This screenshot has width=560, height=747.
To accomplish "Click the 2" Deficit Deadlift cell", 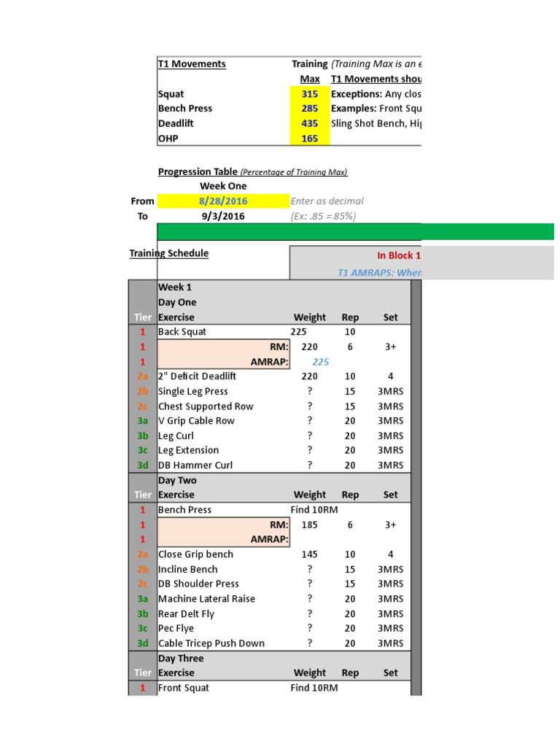I will pos(223,376).
